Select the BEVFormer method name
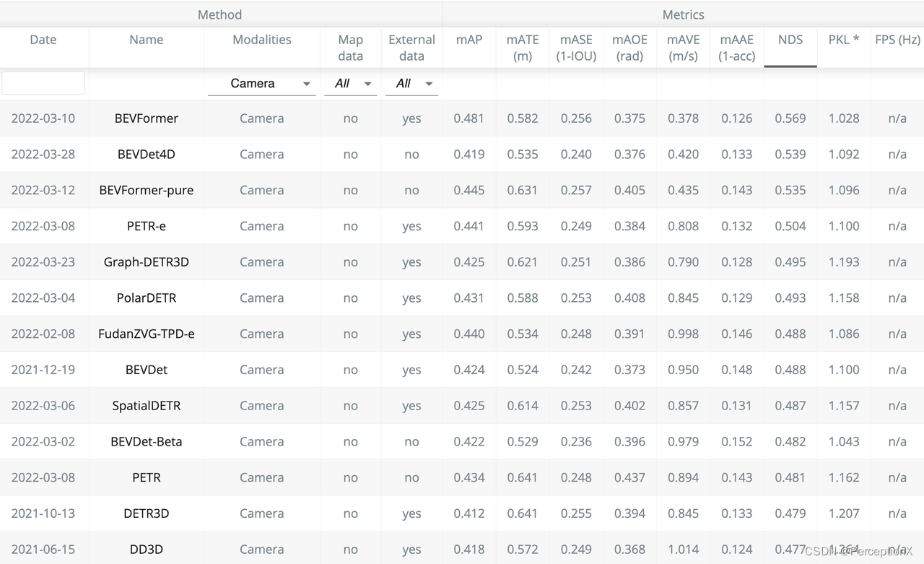The height and width of the screenshot is (564, 924). pyautogui.click(x=147, y=118)
